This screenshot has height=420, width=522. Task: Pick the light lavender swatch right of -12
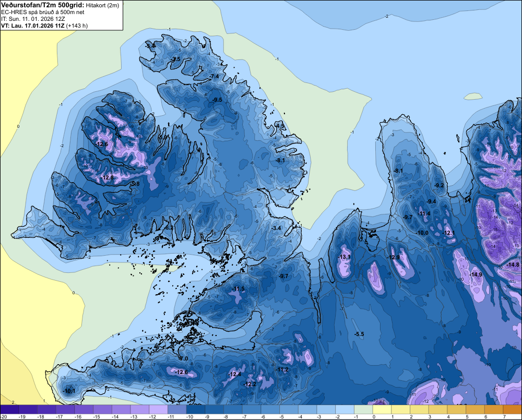coord(159,410)
